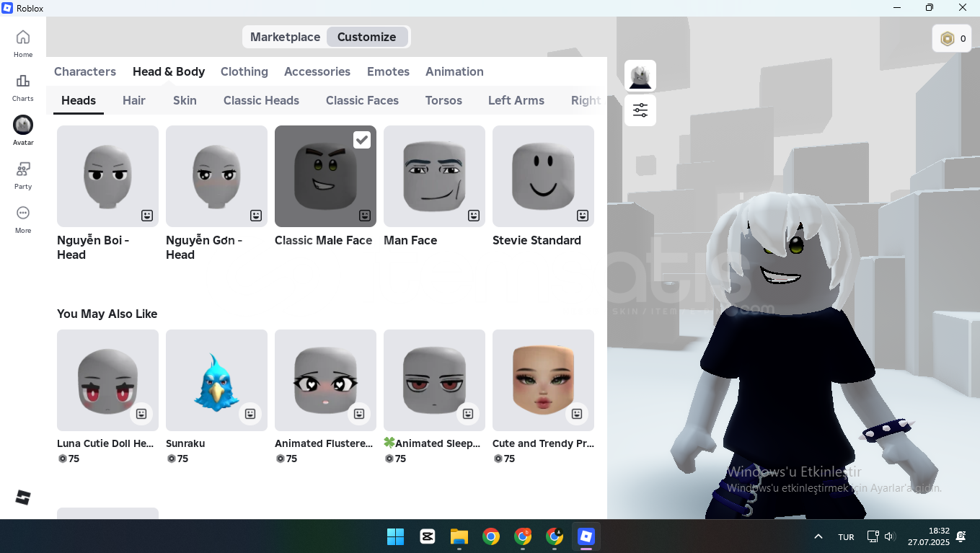Open Windows Start menu

coord(395,536)
